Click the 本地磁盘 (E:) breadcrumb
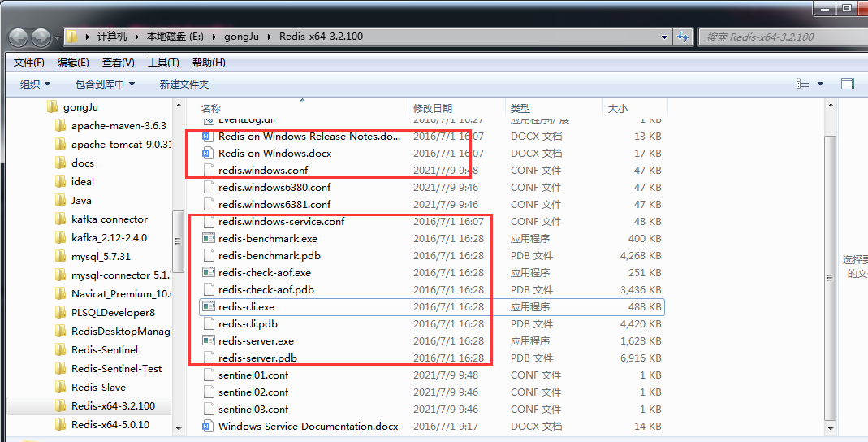The width and height of the screenshot is (868, 442). [x=175, y=37]
